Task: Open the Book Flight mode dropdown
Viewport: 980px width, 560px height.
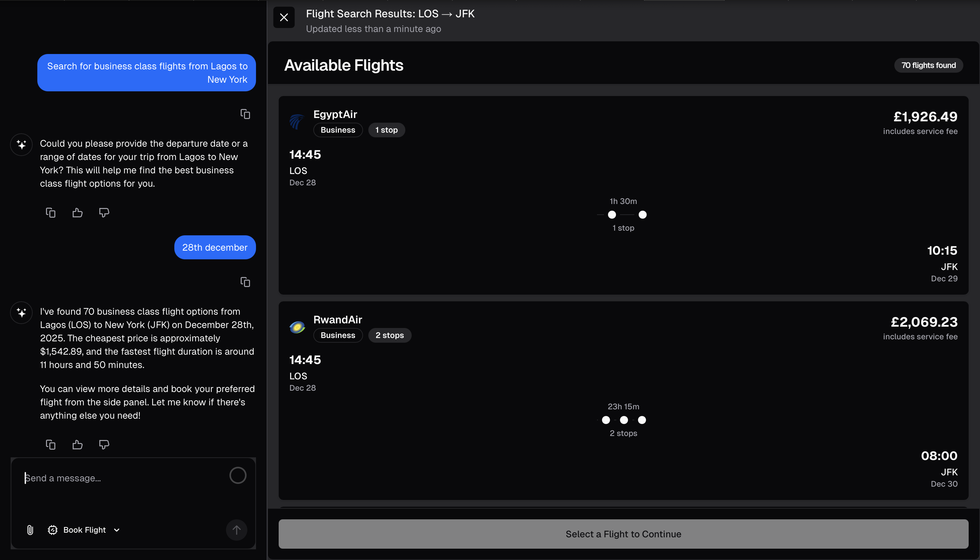Action: [x=117, y=530]
